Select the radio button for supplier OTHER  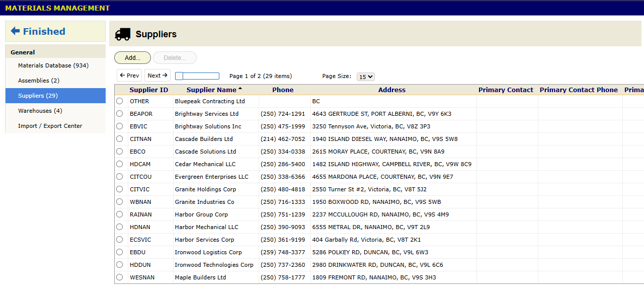pos(119,101)
